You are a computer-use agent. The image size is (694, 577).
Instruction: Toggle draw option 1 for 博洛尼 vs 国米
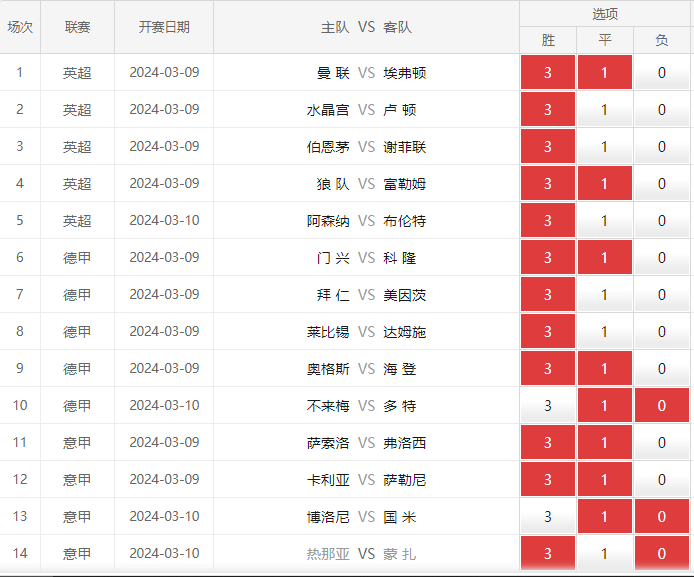pos(605,516)
